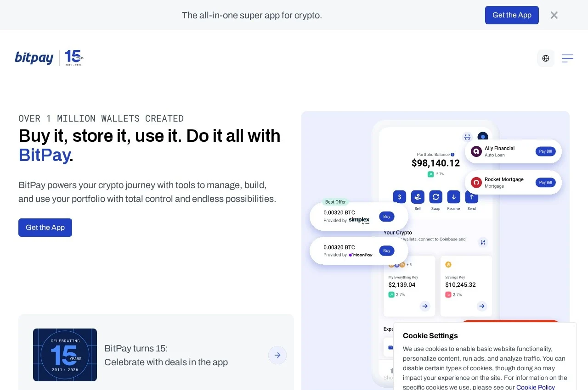Click the Rocket Mortgage logo icon
The height and width of the screenshot is (390, 588).
point(476,183)
